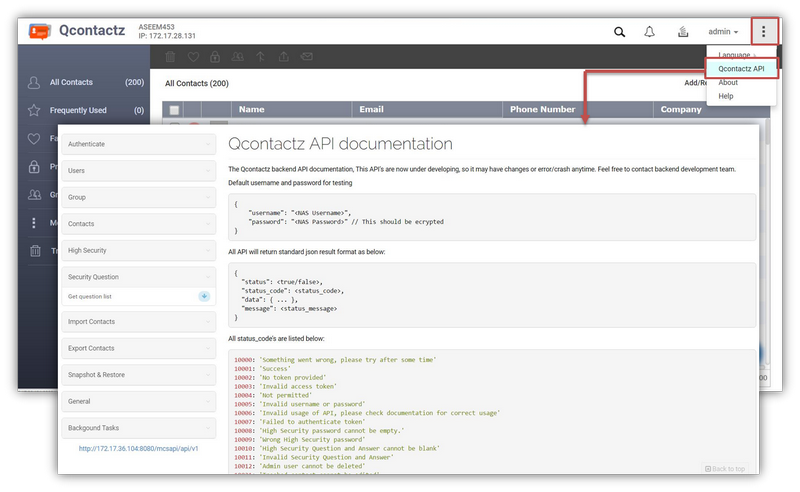The width and height of the screenshot is (800, 492).
Task: Open the search magnifier icon
Action: click(619, 32)
